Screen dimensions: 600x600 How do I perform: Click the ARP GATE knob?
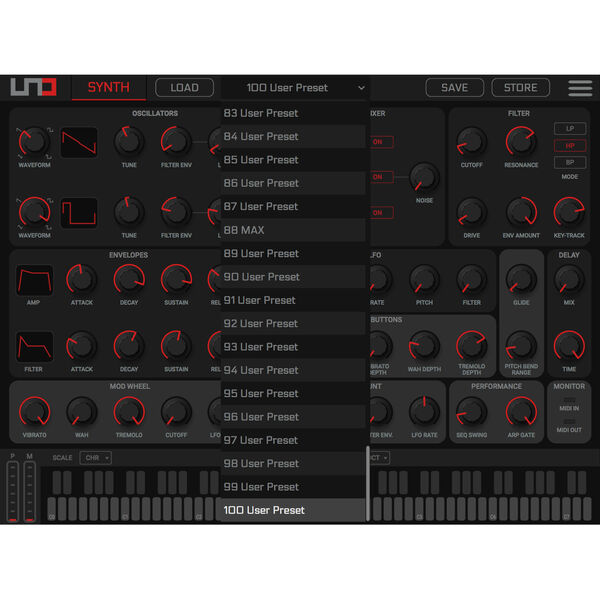coord(521,412)
